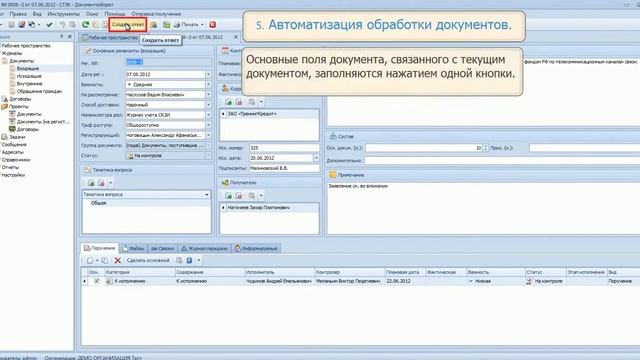Select Справочники in navigation tree

(16, 160)
